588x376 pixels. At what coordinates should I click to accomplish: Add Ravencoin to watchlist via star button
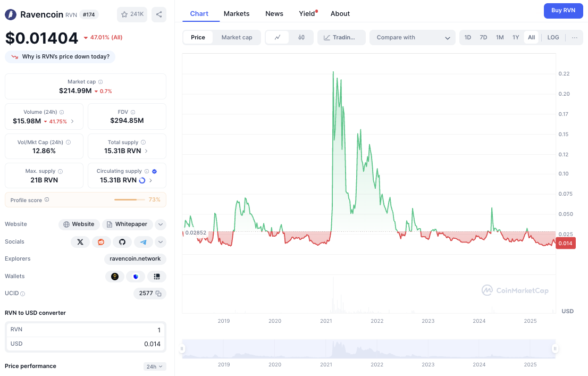132,14
